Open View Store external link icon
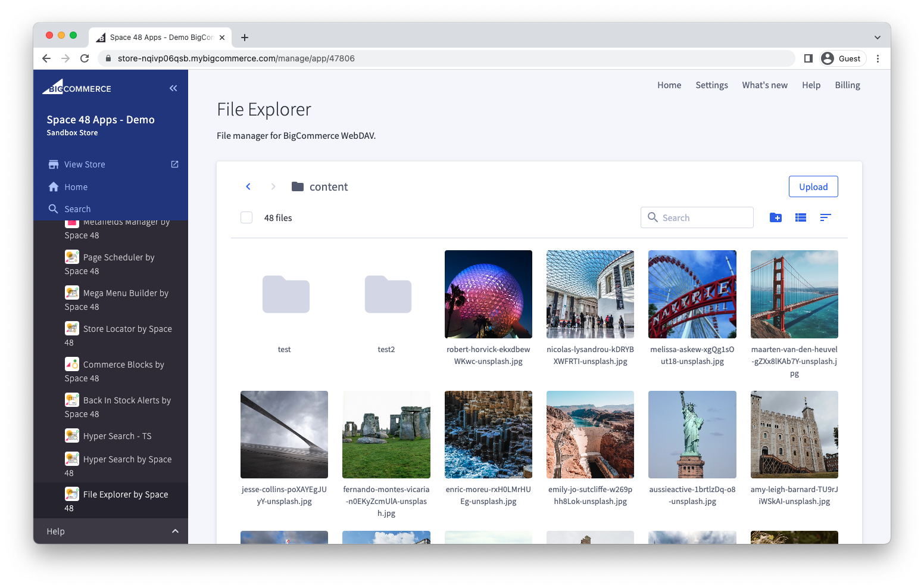 click(x=174, y=164)
